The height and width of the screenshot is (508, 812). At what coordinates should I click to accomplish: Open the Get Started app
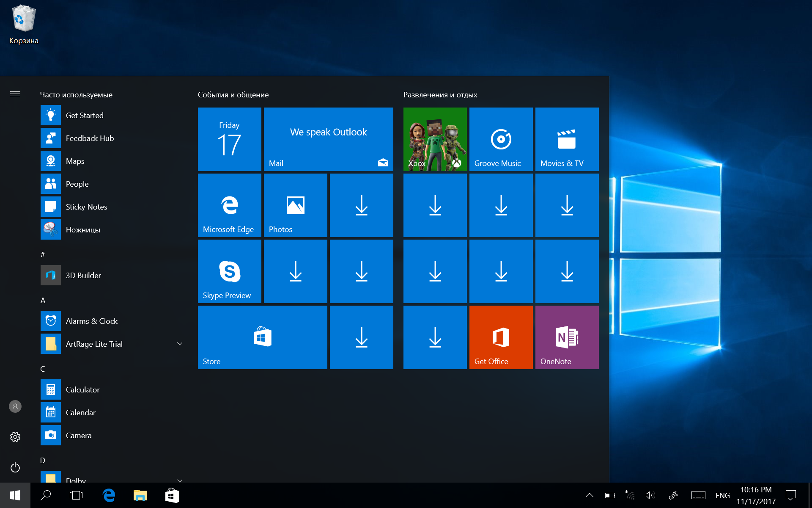point(112,115)
